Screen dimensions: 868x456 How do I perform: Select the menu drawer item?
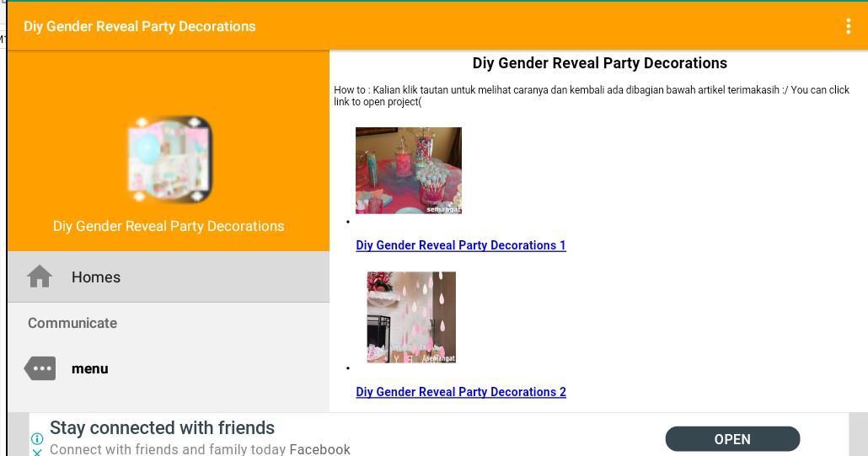(x=169, y=368)
